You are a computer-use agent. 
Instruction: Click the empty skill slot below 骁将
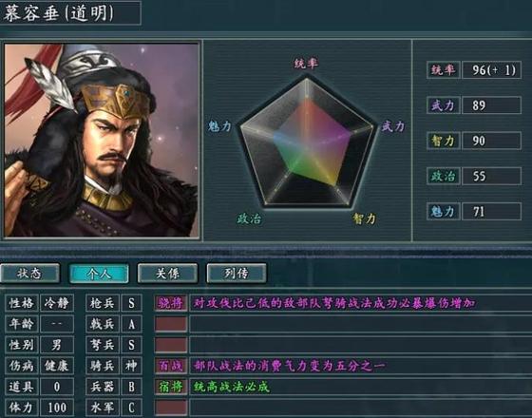click(171, 324)
